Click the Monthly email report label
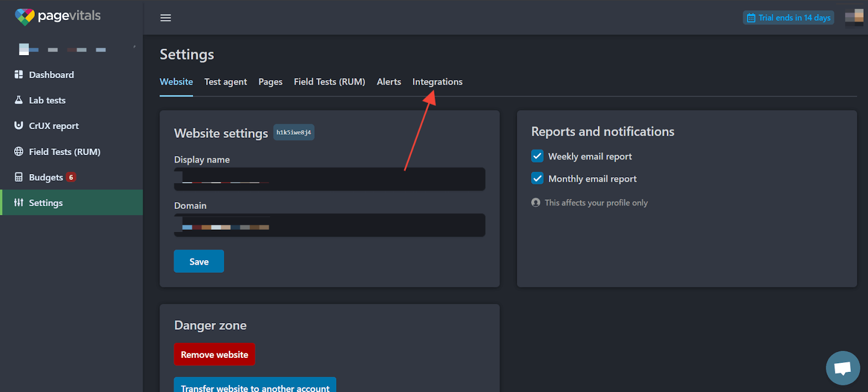The image size is (868, 392). tap(592, 179)
